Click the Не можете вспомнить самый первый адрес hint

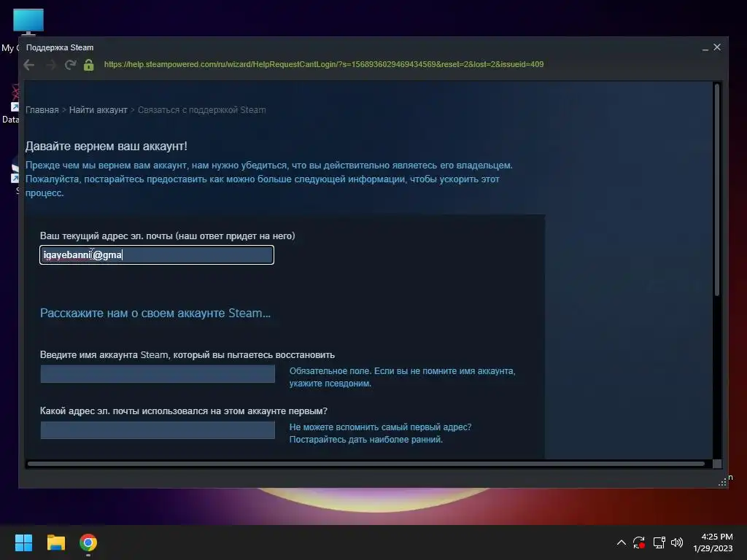tap(381, 433)
